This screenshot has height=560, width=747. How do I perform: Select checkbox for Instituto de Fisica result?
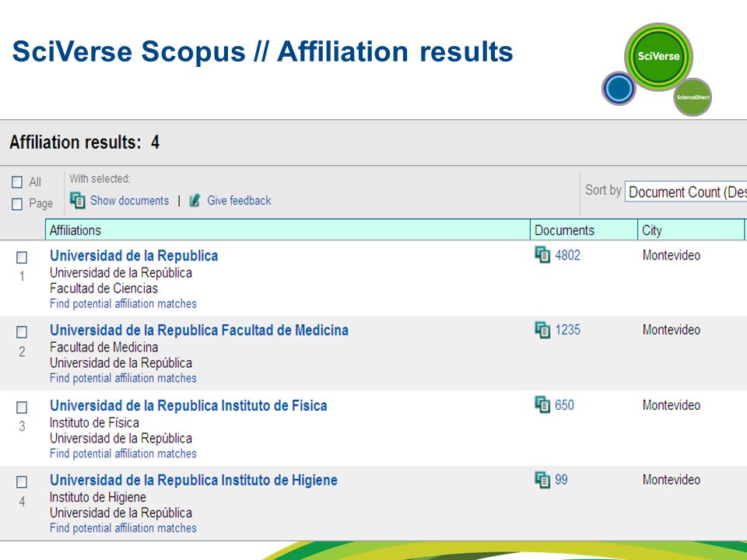click(x=22, y=407)
